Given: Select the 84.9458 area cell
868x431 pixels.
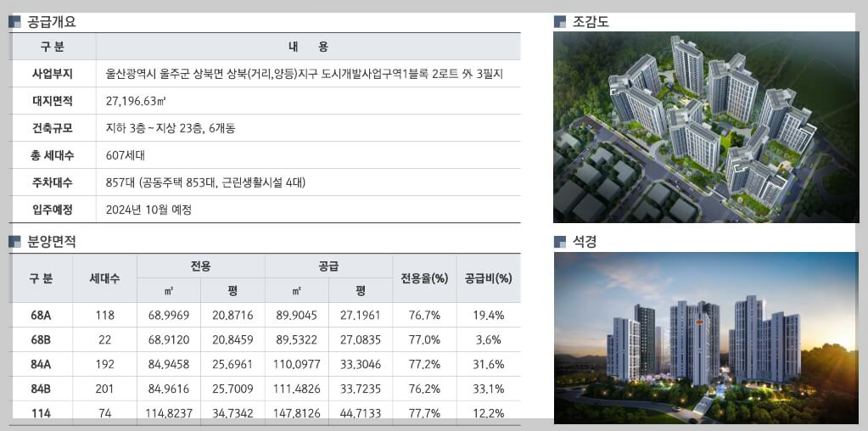Looking at the screenshot, I should 169,364.
